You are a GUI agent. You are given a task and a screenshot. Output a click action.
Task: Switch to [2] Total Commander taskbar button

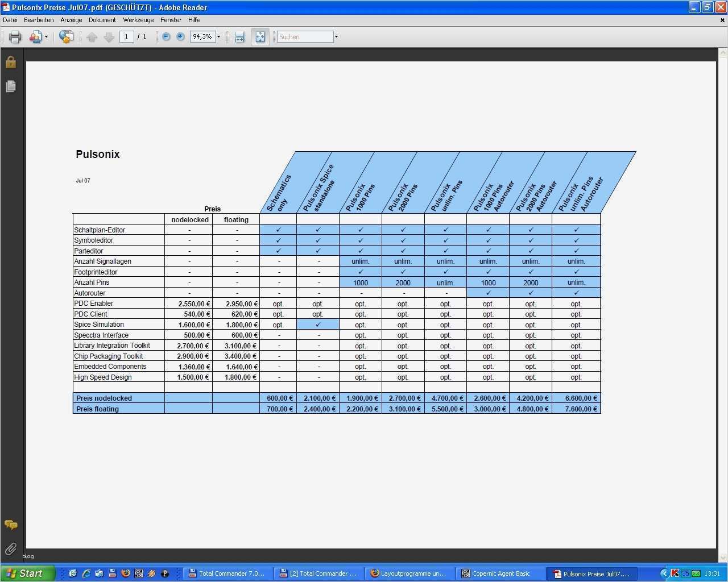(320, 573)
